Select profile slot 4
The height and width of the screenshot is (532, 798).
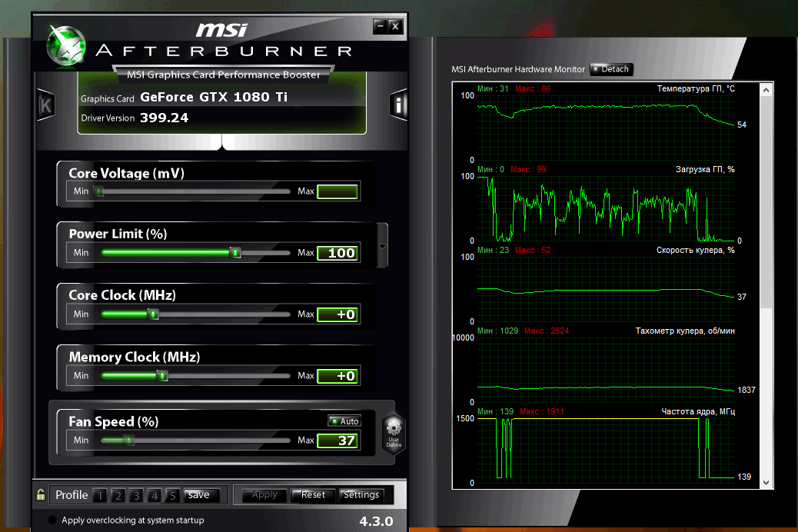tap(155, 495)
